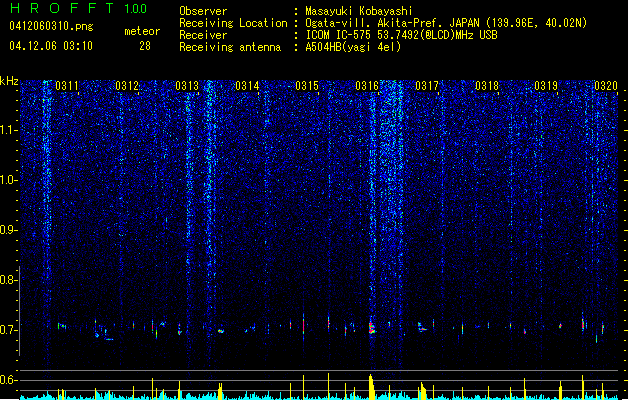Click the version number 1.0.0

(x=136, y=9)
